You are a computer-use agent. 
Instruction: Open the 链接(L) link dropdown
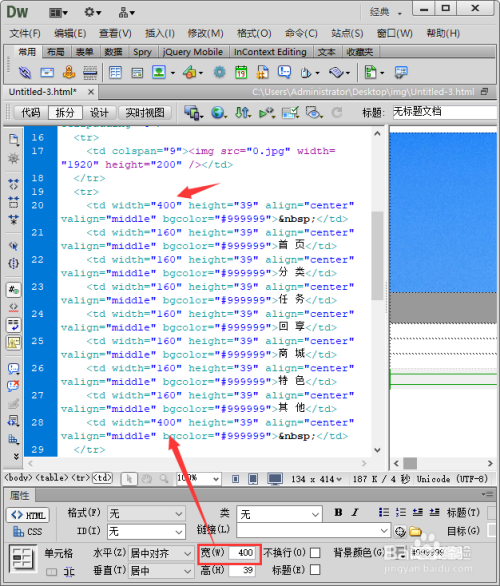[313, 531]
